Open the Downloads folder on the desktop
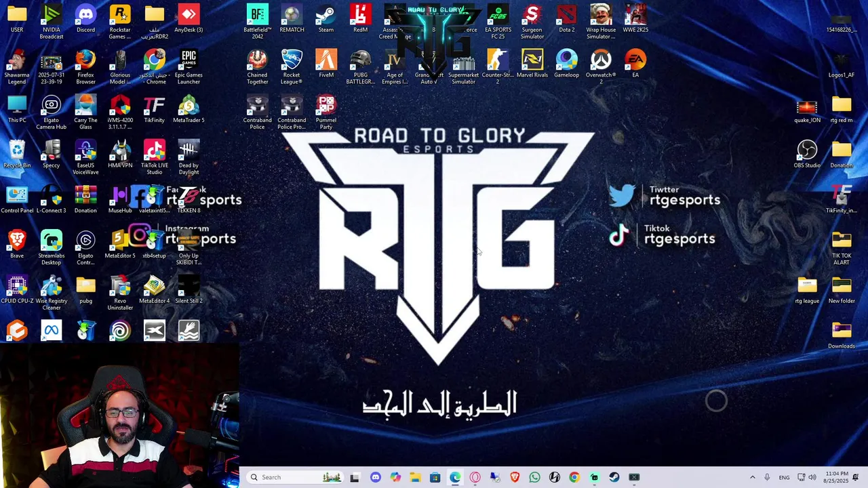This screenshot has width=868, height=488. [x=842, y=335]
